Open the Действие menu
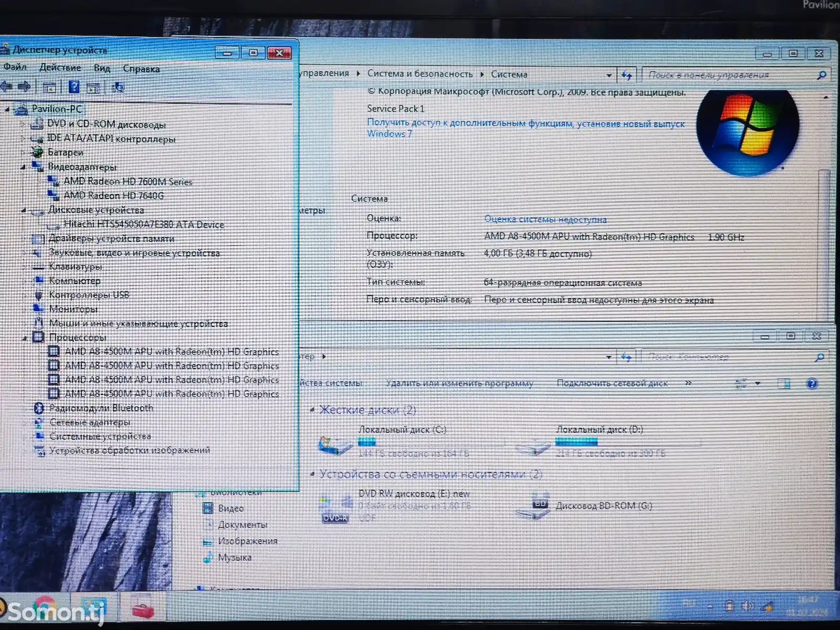The width and height of the screenshot is (840, 630). [60, 68]
